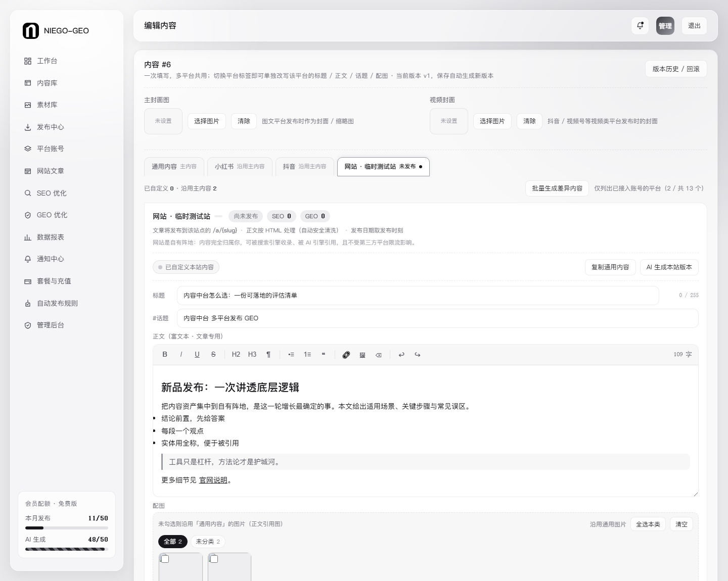Choose image for 主封面图
This screenshot has width=728, height=581.
click(207, 121)
